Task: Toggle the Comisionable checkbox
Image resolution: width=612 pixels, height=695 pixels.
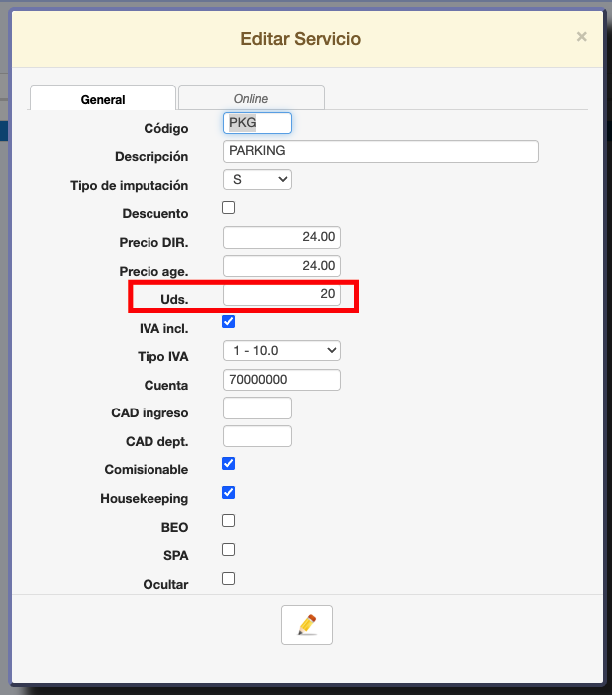Action: click(x=228, y=464)
